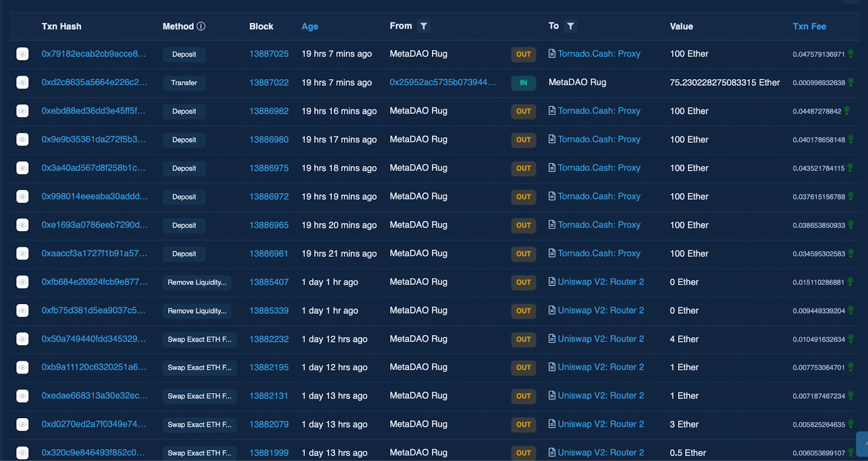Viewport: 868px width, 461px height.
Task: Open Uniswap V2: Router 2 in block 13885339 row
Action: (x=601, y=311)
